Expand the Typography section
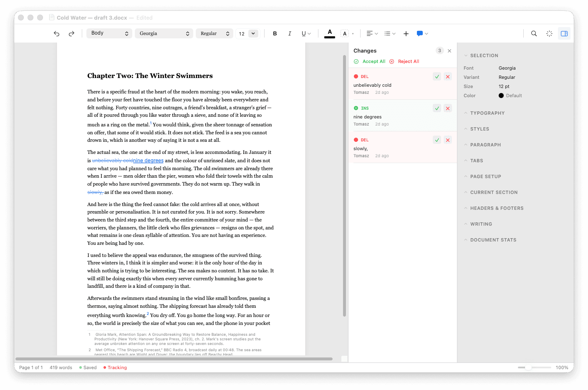The width and height of the screenshot is (588, 390). click(484, 113)
